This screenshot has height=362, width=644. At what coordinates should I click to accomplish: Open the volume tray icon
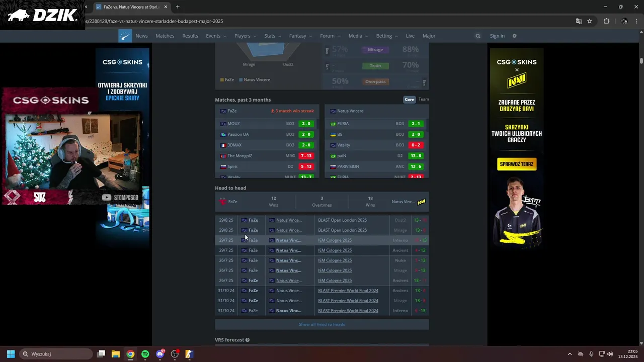coord(610,354)
